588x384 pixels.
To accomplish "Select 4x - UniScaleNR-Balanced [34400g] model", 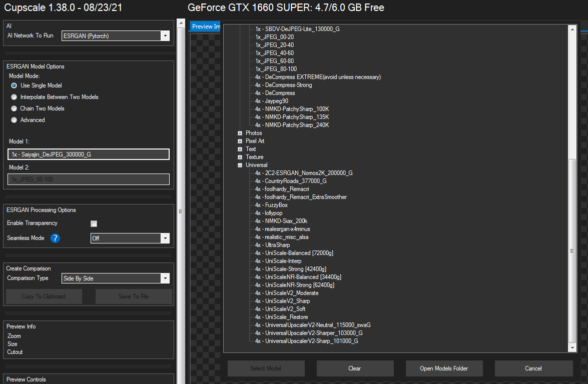I will point(298,277).
